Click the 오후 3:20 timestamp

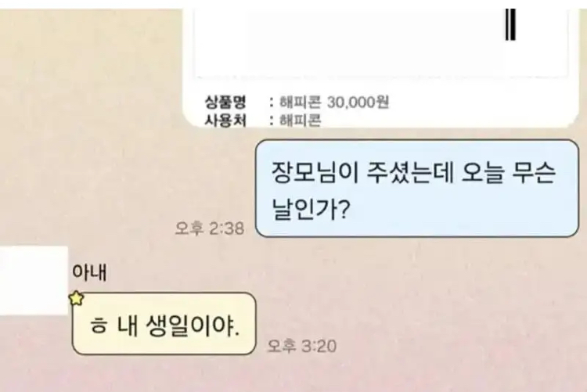point(302,346)
